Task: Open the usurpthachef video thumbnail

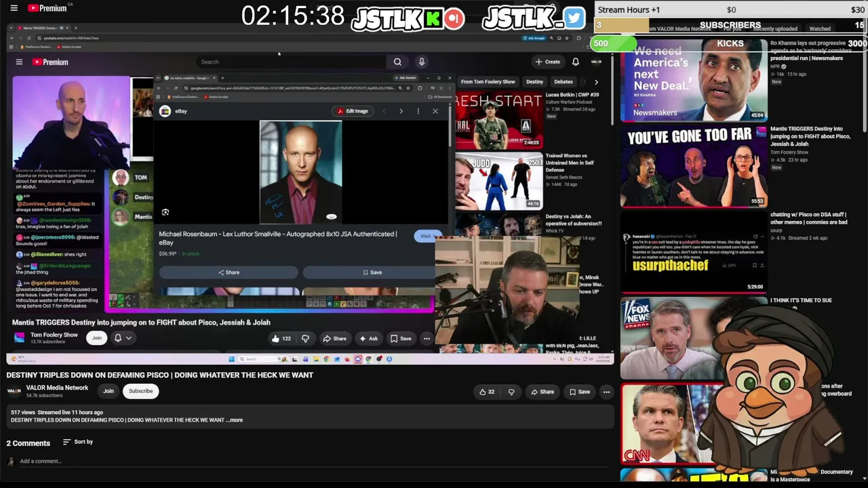Action: (694, 251)
